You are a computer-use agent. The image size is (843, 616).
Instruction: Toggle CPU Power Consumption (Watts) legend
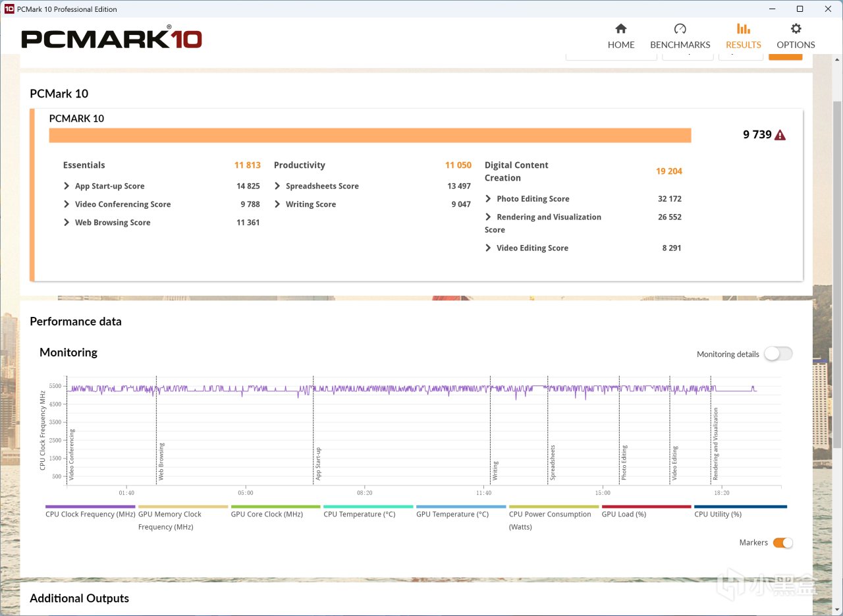[554, 518]
